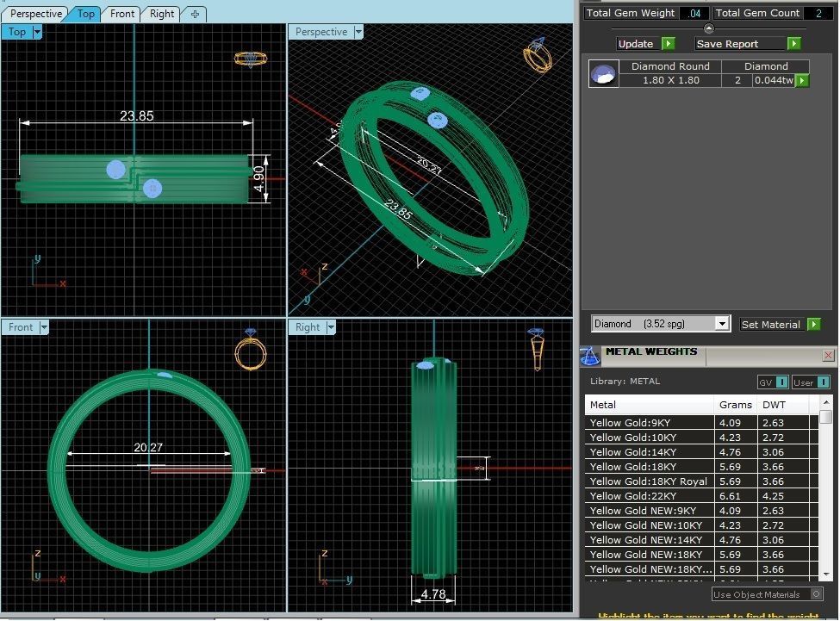Viewport: 840px width, 621px height.
Task: Select the Yellow Gold:22KY row
Action: [702, 496]
